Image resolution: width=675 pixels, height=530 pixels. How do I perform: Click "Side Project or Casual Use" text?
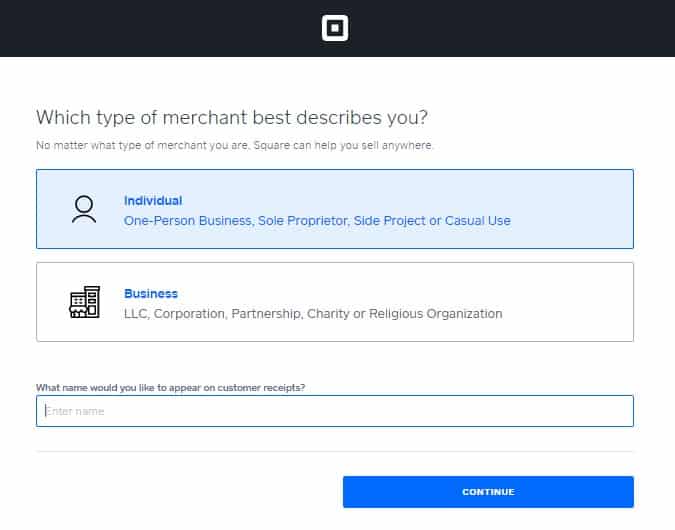coord(432,221)
